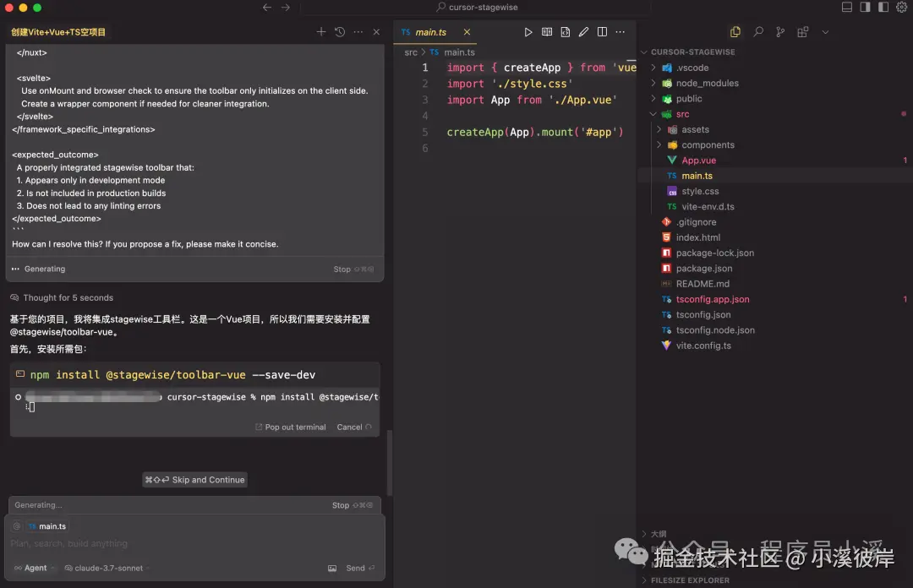Toggle the primary sidebar visibility

coord(864,7)
